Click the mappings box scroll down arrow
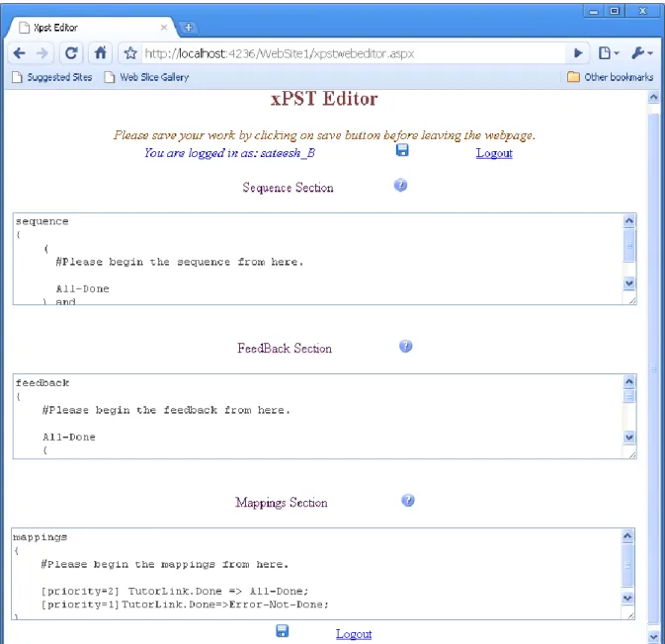 [x=628, y=599]
